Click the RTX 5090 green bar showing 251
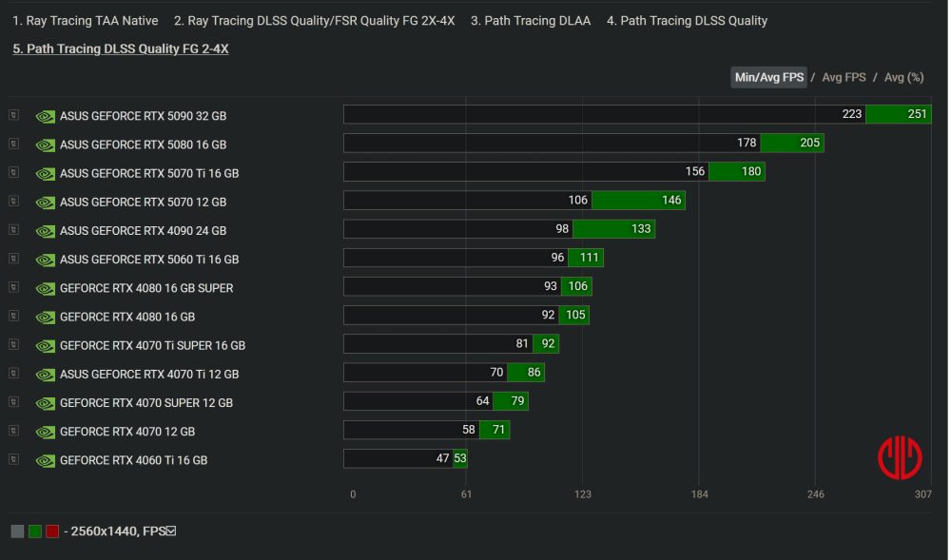951x560 pixels. [898, 114]
